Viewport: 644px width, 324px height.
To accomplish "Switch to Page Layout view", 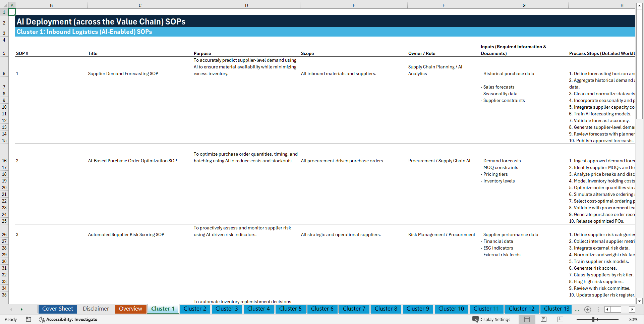I will pos(543,319).
